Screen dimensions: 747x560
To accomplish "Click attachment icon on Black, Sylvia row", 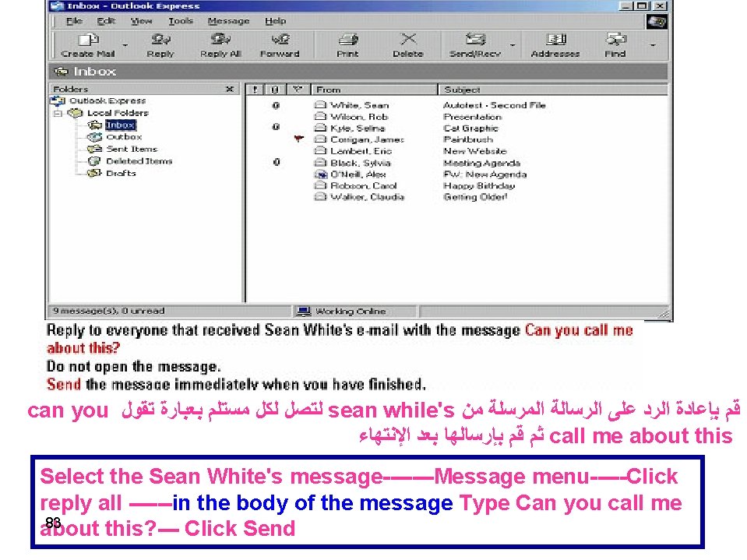I will coord(277,162).
